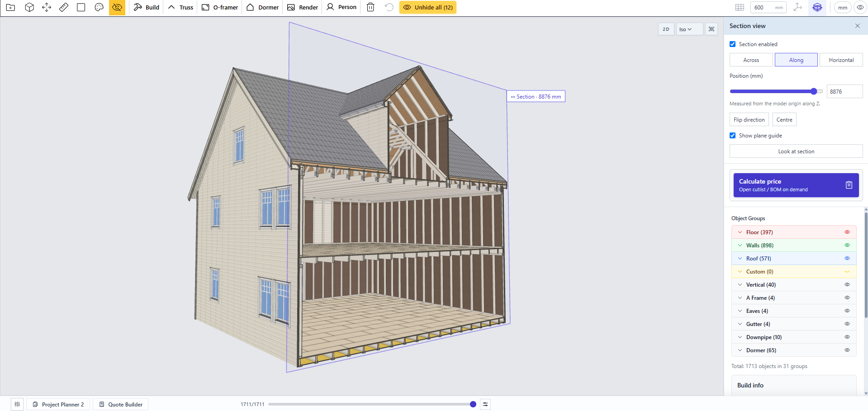This screenshot has width=868, height=411.
Task: Uncheck the Section enabled checkbox
Action: coord(733,44)
